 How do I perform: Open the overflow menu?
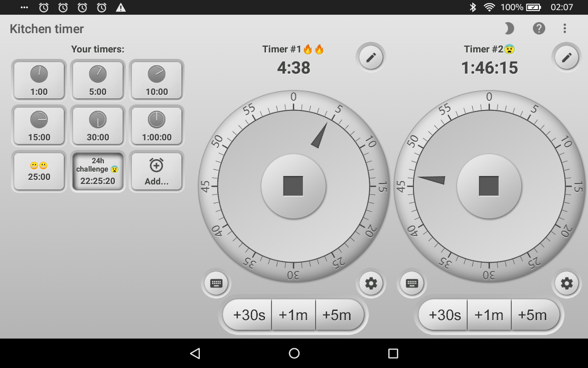coord(565,29)
